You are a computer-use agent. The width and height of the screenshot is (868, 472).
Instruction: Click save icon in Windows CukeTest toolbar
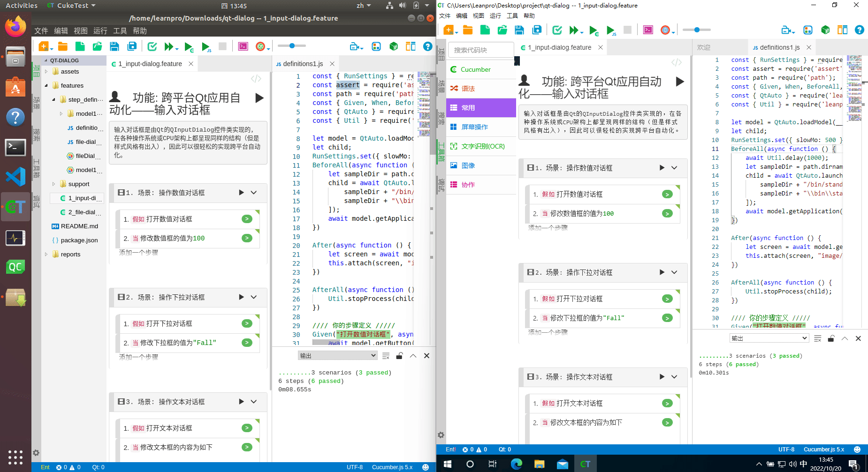[x=519, y=30]
